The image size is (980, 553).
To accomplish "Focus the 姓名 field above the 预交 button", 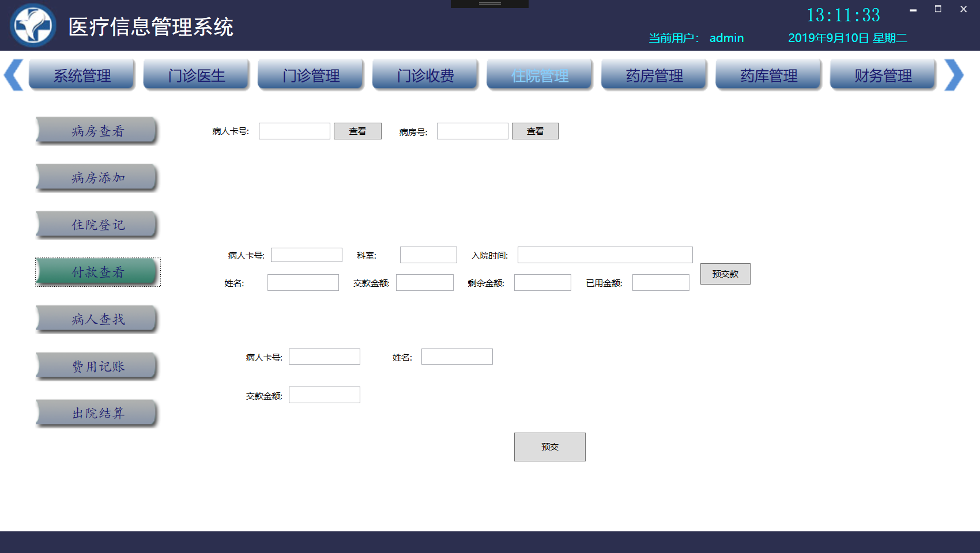I will coord(457,357).
